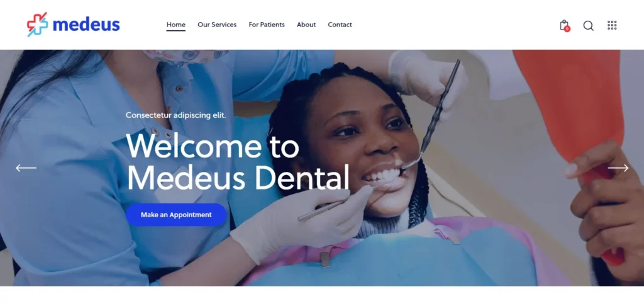
Task: Click the Consectetur adipiscing elit subtitle
Action: pyautogui.click(x=176, y=115)
